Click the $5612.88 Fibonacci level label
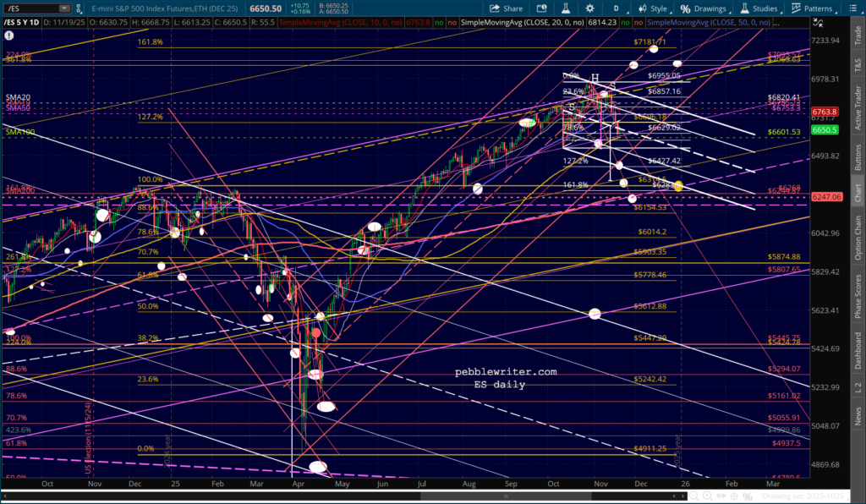The image size is (866, 504). [x=650, y=306]
